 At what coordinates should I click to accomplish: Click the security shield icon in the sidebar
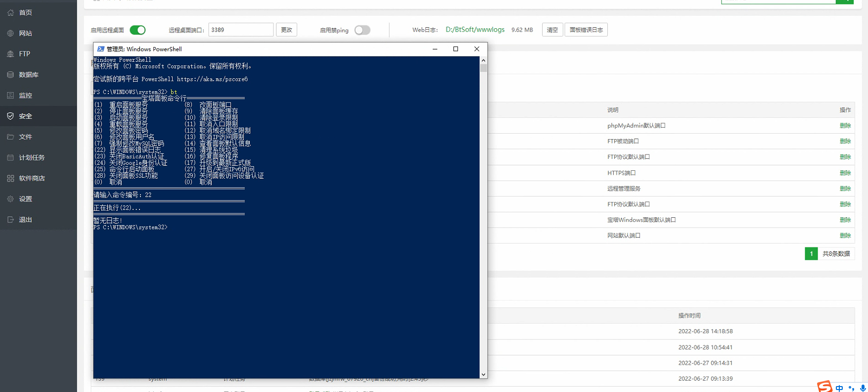10,116
